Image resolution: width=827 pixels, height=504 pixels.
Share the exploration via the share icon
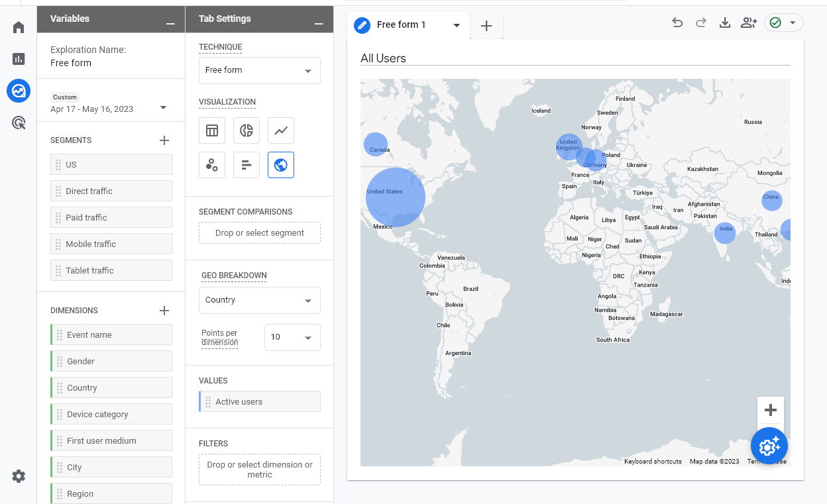point(749,22)
